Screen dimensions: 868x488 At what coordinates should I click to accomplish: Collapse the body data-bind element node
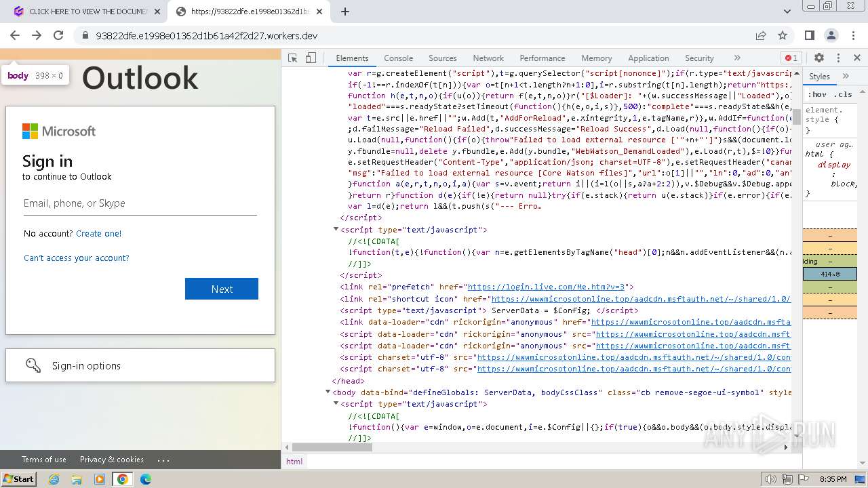pyautogui.click(x=328, y=392)
